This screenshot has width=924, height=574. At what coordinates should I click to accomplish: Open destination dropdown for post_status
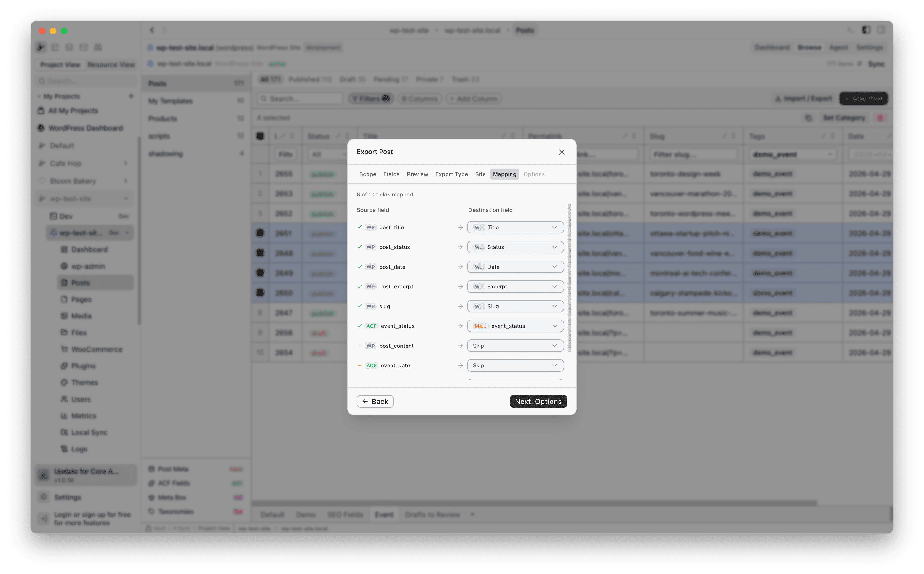tap(515, 247)
